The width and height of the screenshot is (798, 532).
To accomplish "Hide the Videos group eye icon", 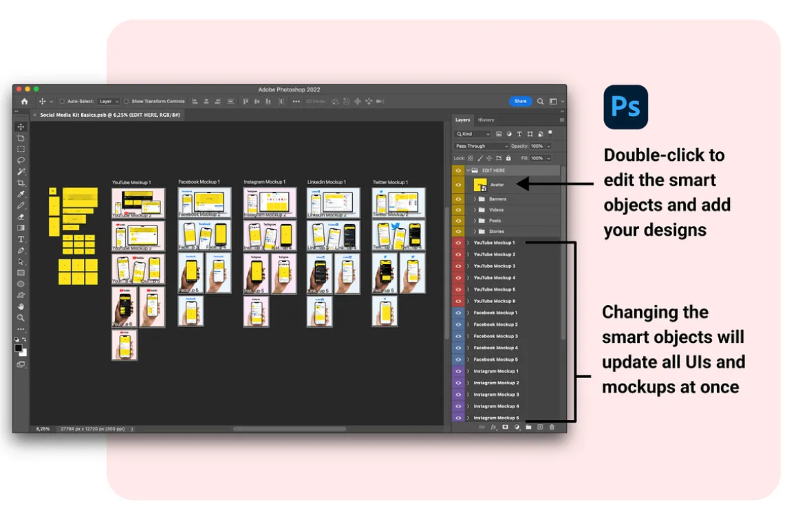I will [x=458, y=210].
